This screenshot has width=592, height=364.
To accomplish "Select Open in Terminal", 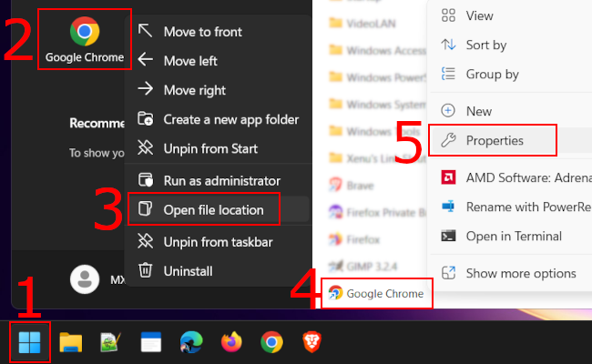I will (511, 236).
